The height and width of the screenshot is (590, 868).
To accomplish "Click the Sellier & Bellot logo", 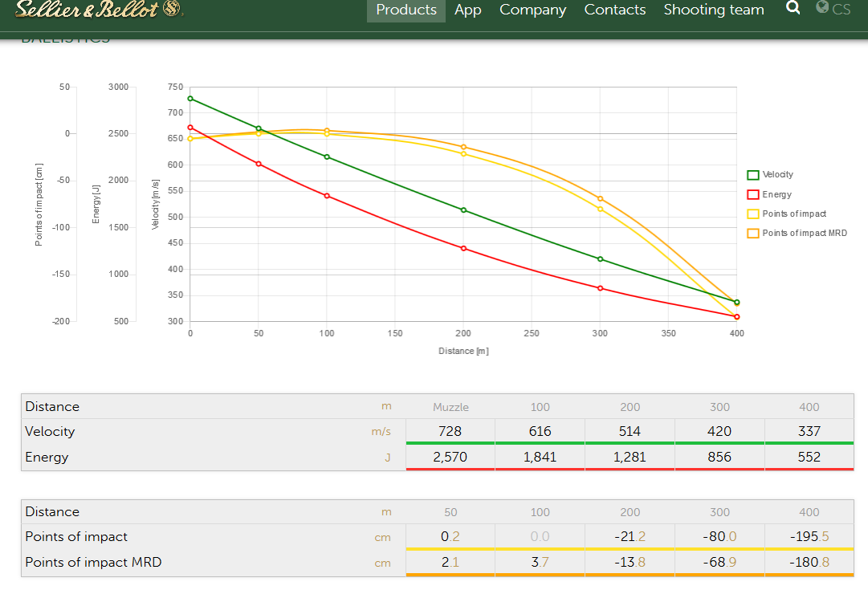I will pyautogui.click(x=100, y=10).
